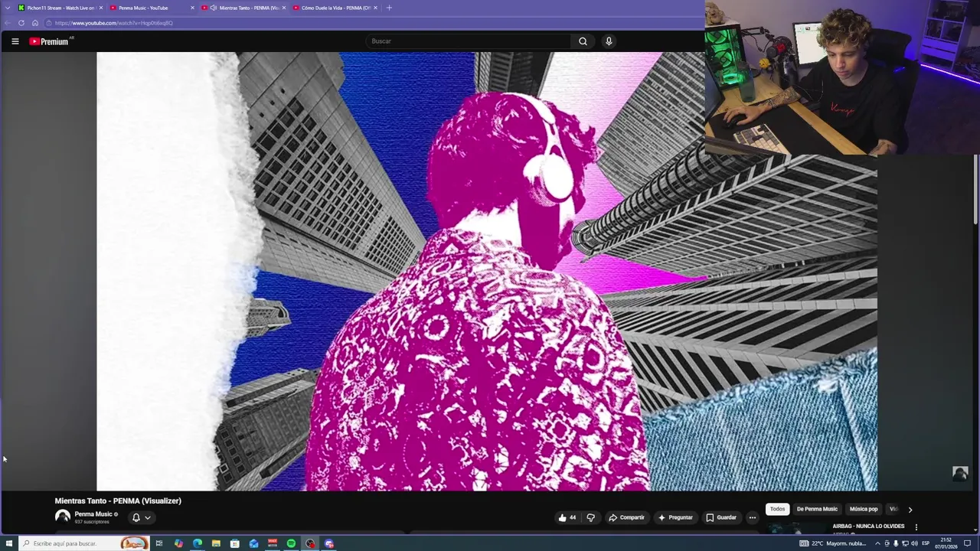Select the De Penma Music chip
Viewport: 980px width, 551px height.
817,509
